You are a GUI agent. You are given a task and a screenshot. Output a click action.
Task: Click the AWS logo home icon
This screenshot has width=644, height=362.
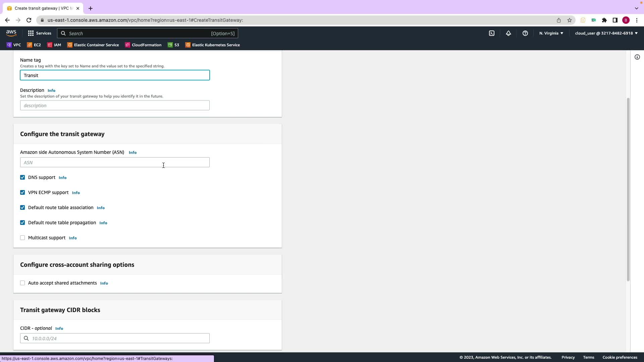click(11, 33)
